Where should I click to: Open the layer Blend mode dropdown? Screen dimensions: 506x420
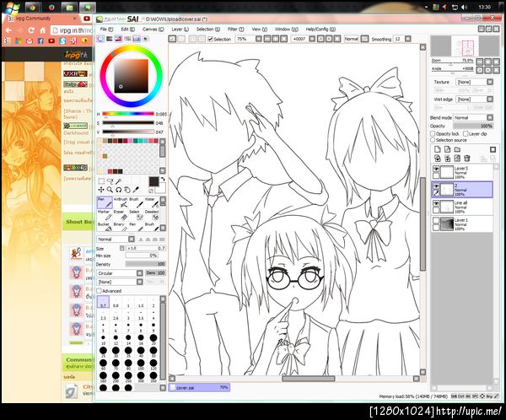pos(473,117)
